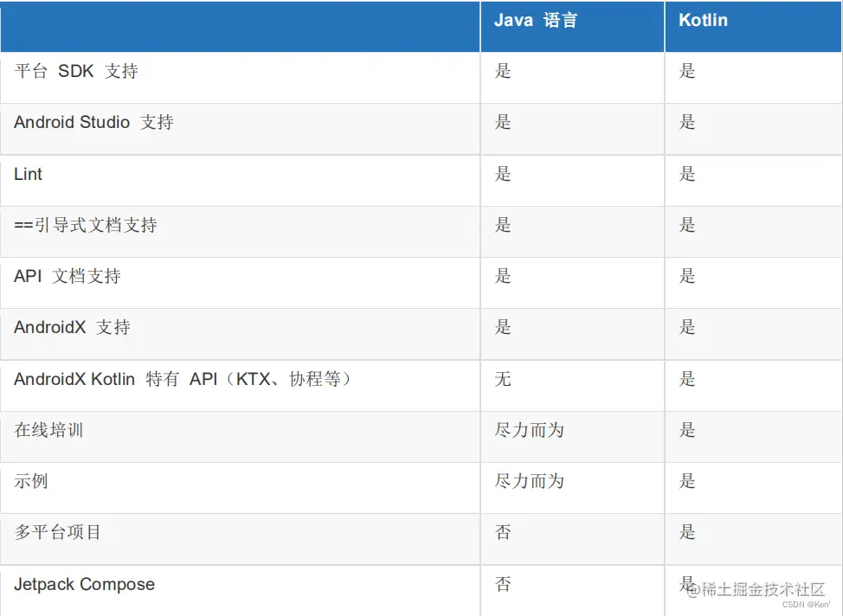
Task: Select the "多平台项目" row label
Action: pos(57,531)
